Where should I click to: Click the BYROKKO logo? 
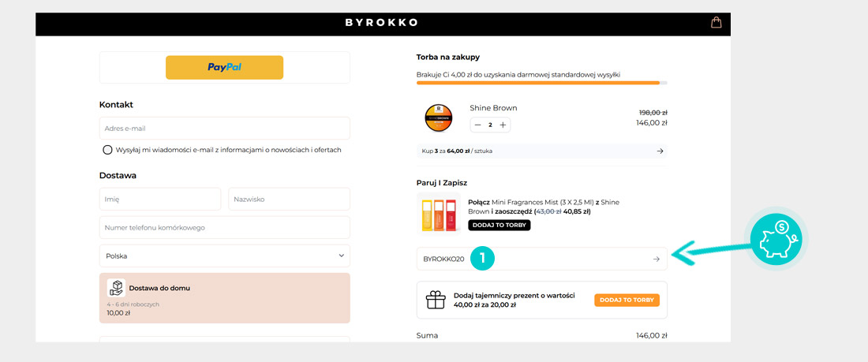(381, 23)
